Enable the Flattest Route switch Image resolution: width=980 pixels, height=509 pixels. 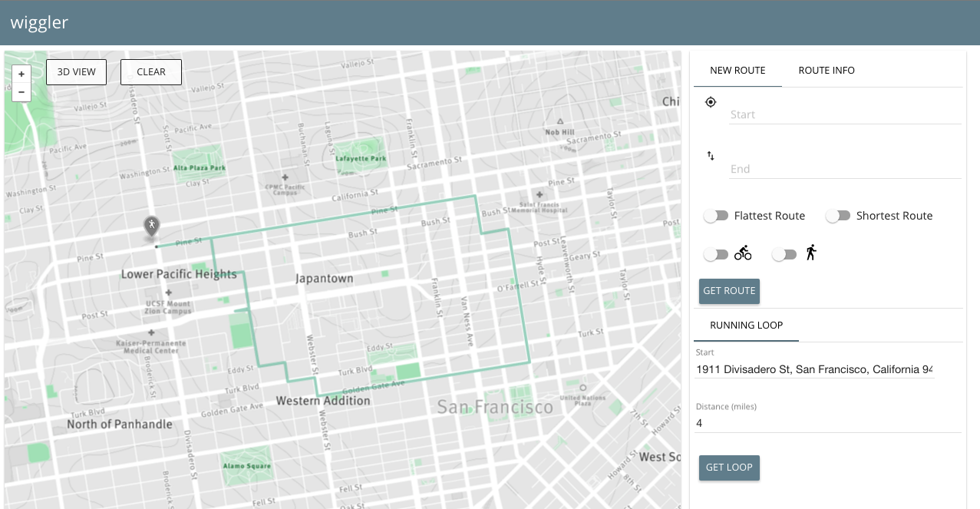tap(716, 216)
